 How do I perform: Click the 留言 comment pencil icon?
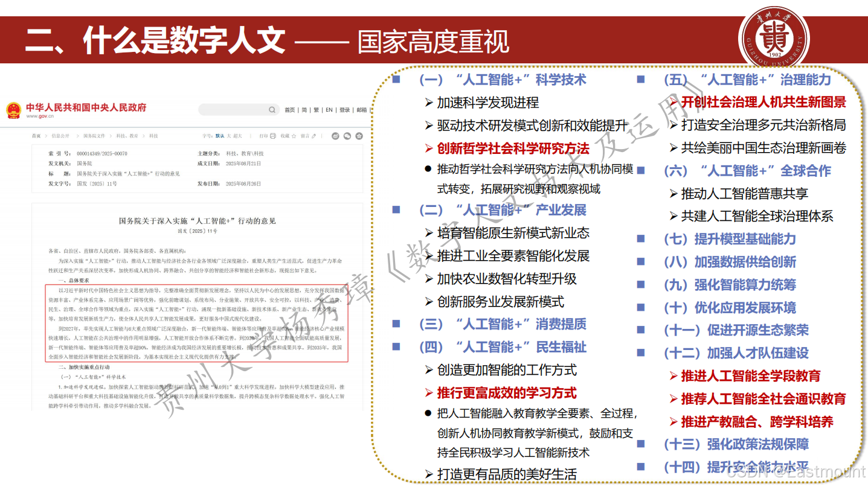click(313, 136)
